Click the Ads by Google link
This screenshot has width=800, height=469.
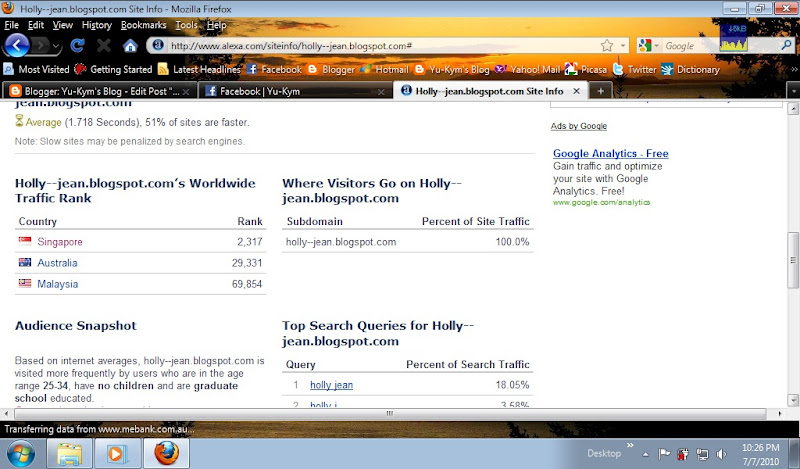(579, 126)
